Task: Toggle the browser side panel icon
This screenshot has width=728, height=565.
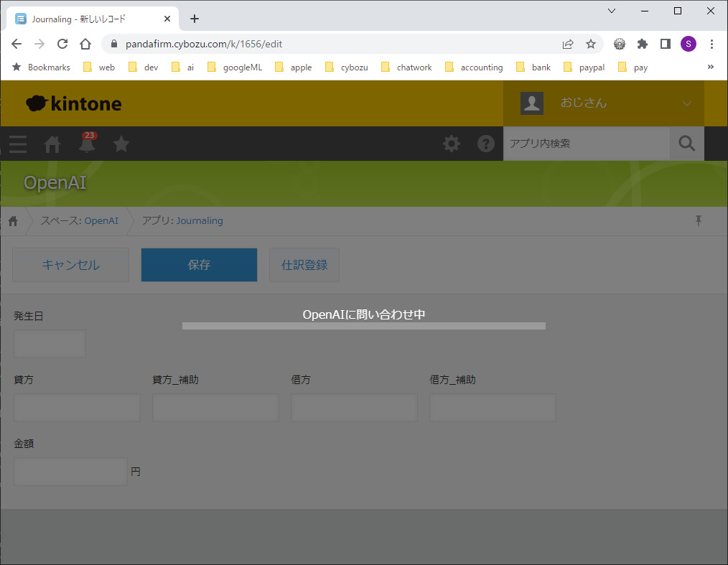Action: pyautogui.click(x=666, y=44)
